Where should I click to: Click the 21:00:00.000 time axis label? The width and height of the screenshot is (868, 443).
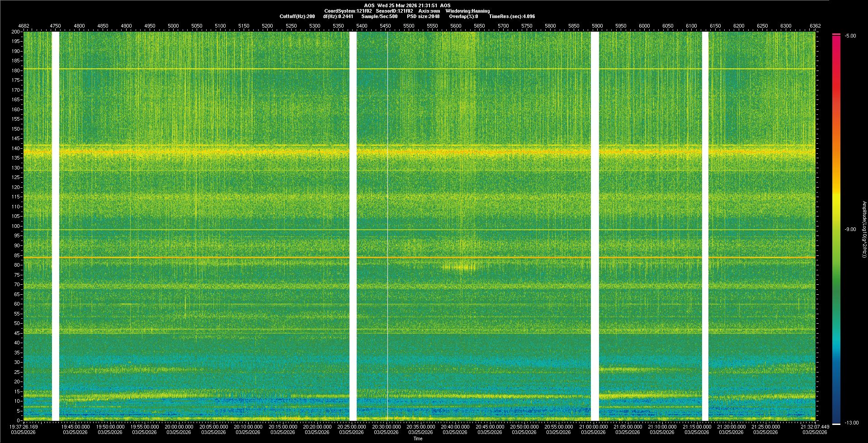(593, 426)
